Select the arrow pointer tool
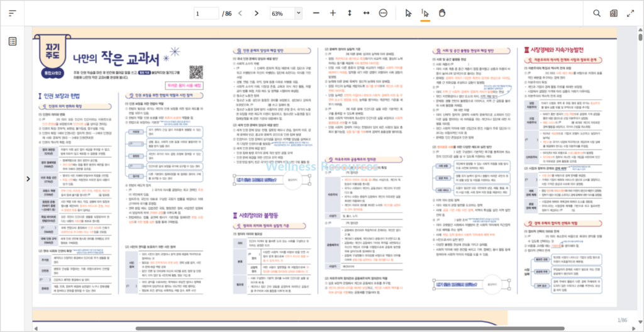The height and width of the screenshot is (332, 644). [x=408, y=13]
